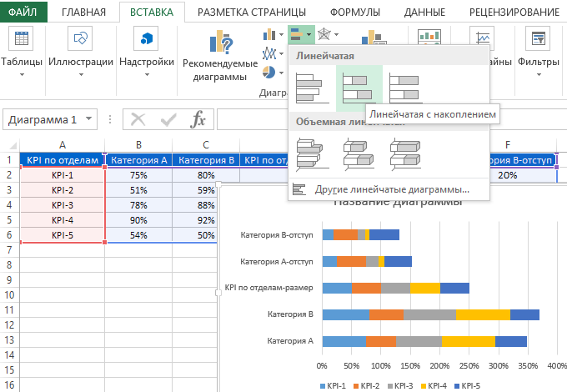Choose the 3-D stacked bar chart
Screen dimensions: 567x392
coord(359,153)
